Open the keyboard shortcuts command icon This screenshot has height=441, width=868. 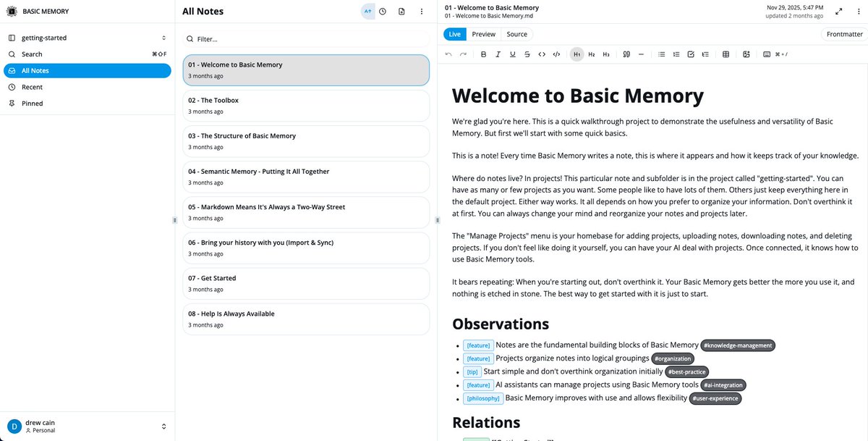[767, 54]
